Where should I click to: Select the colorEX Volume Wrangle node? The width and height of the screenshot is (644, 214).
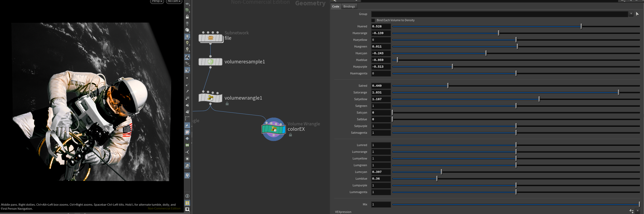click(x=273, y=129)
